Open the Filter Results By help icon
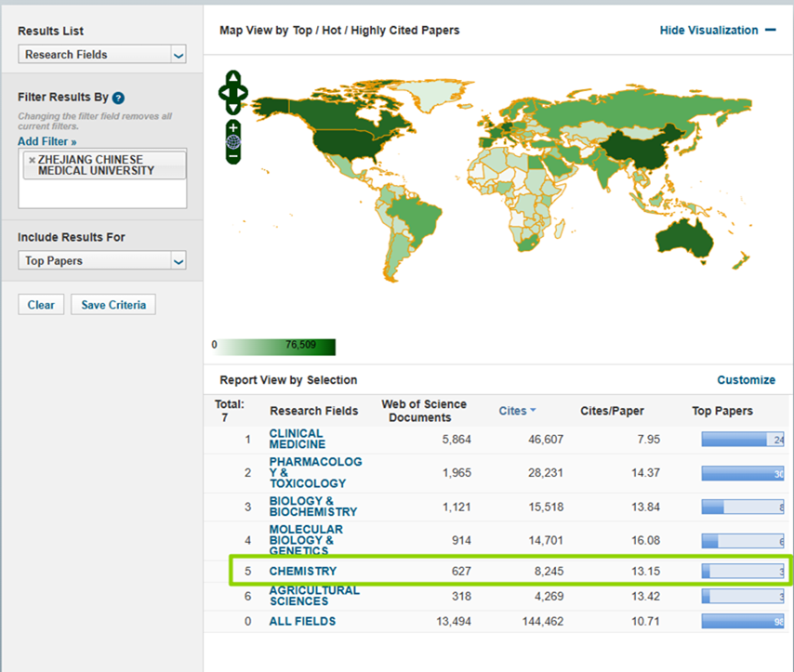 [x=118, y=98]
